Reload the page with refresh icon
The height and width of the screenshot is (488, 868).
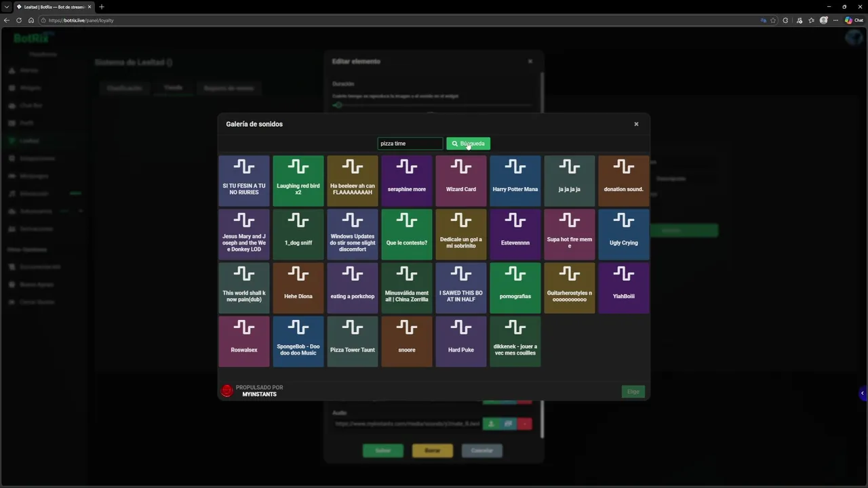tap(19, 20)
